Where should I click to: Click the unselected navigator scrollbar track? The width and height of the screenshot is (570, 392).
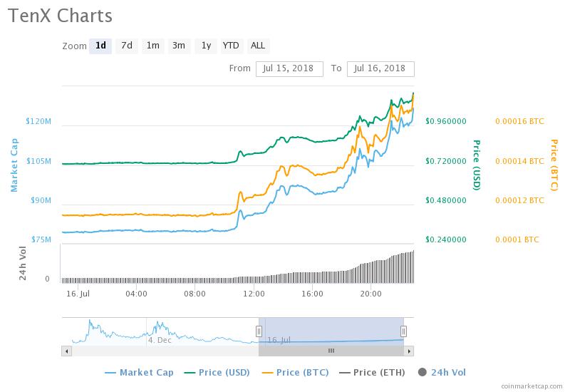tap(165, 351)
